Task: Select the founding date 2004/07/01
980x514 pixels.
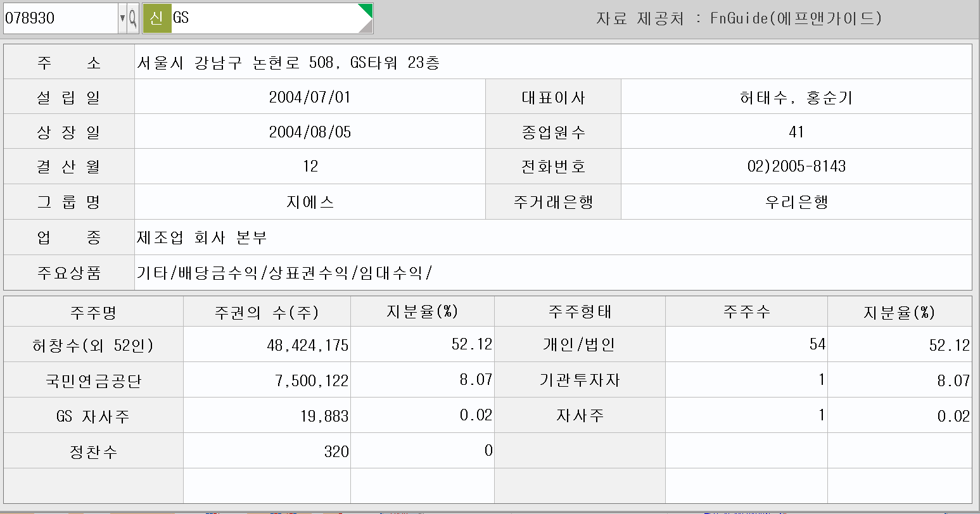Action: (x=310, y=97)
